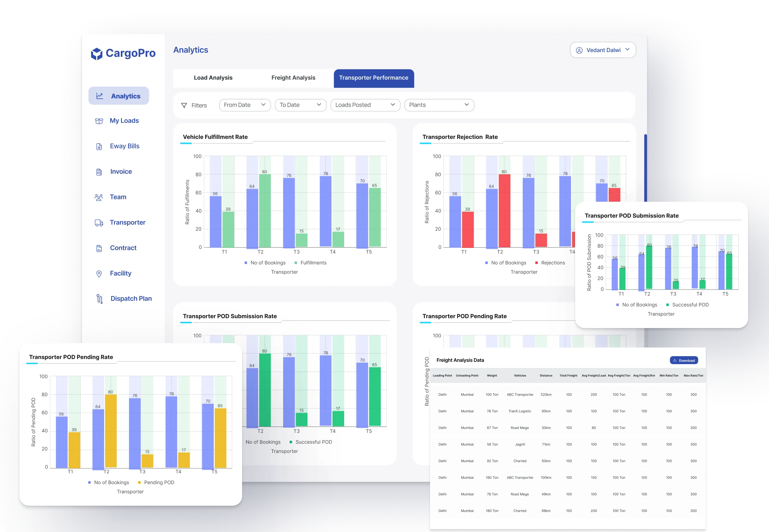
Task: Expand the Loads Posted dropdown
Action: pos(365,105)
